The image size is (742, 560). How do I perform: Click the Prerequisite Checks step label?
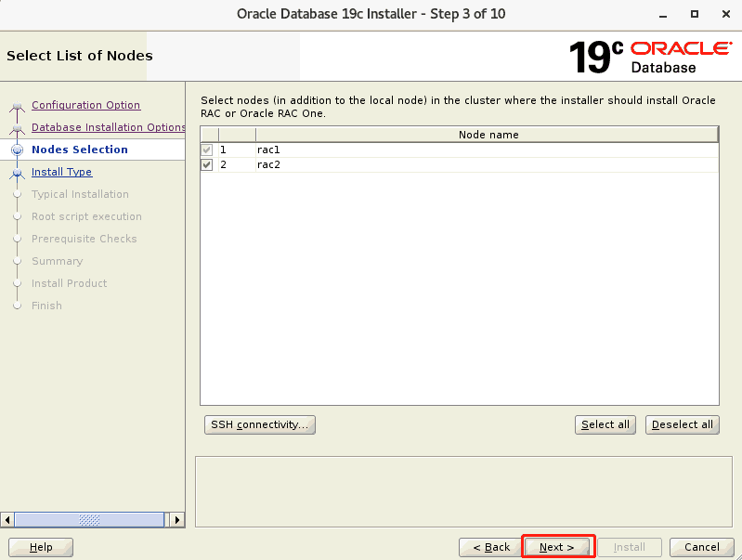[85, 239]
